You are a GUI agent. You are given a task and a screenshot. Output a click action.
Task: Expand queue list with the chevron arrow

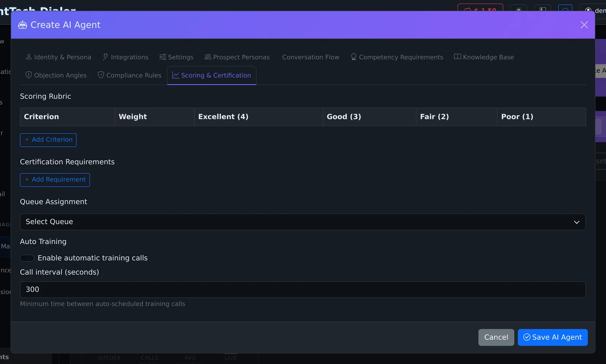[x=576, y=222]
